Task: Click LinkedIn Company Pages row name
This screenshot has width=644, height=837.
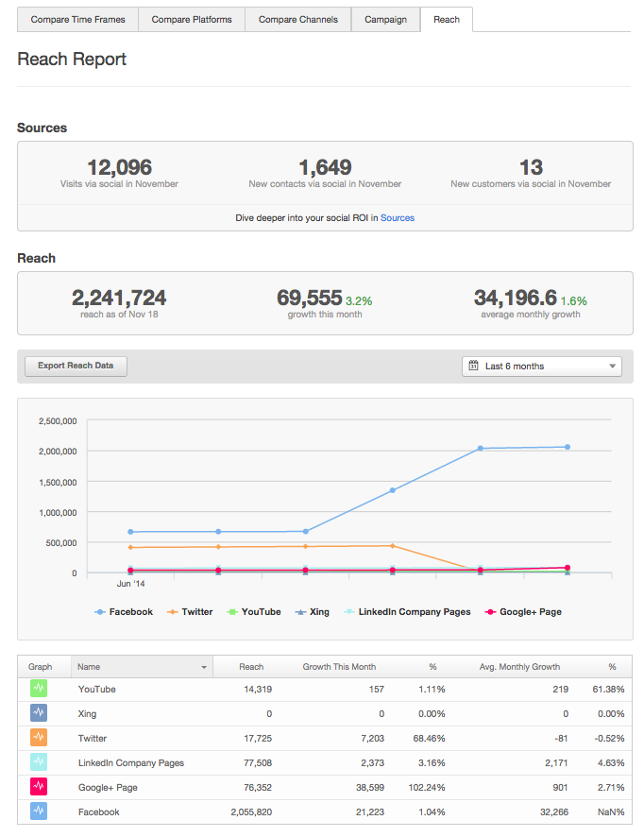Action: coord(131,762)
